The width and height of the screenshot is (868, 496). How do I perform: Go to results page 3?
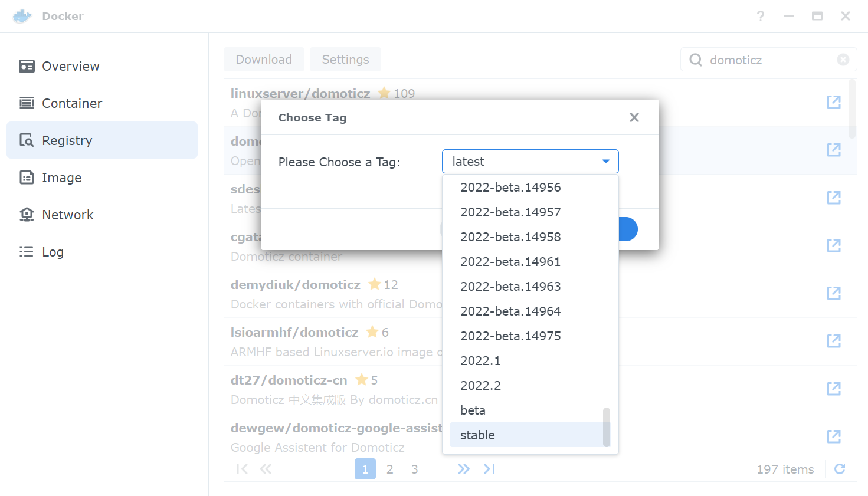coord(415,469)
